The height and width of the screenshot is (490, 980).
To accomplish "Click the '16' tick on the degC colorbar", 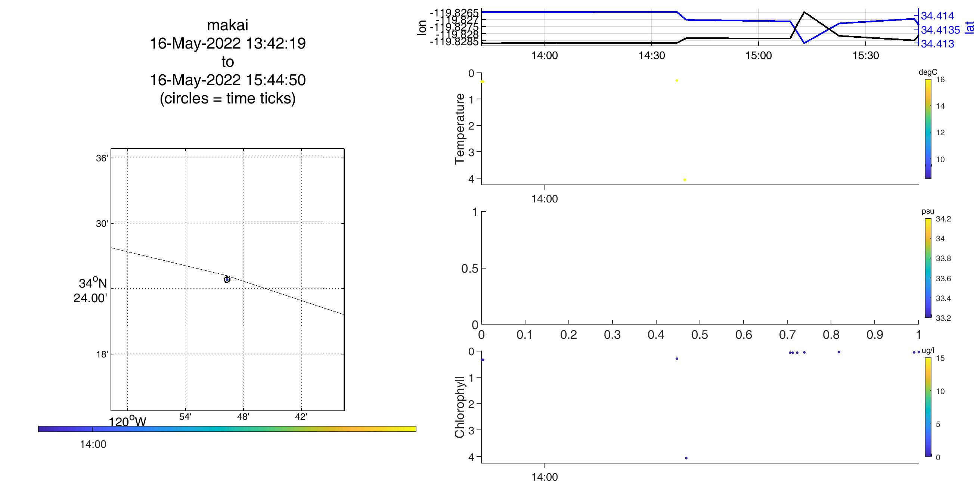I will pyautogui.click(x=940, y=80).
